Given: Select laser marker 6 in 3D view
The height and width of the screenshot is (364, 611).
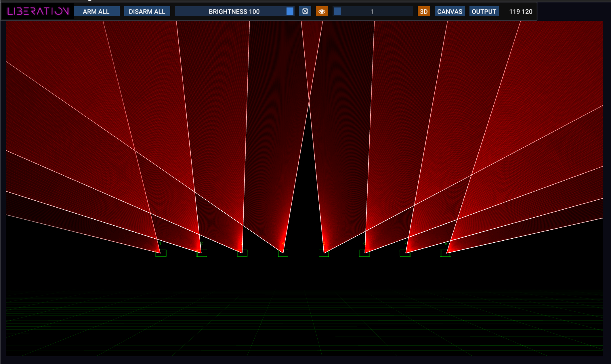Looking at the screenshot, I should tap(364, 253).
